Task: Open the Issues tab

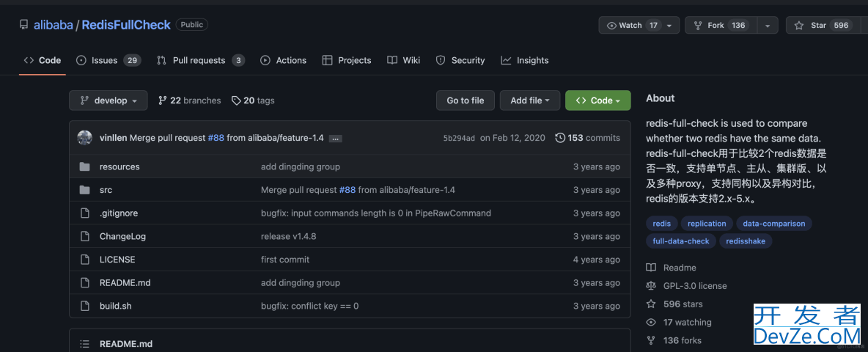Action: pyautogui.click(x=108, y=60)
